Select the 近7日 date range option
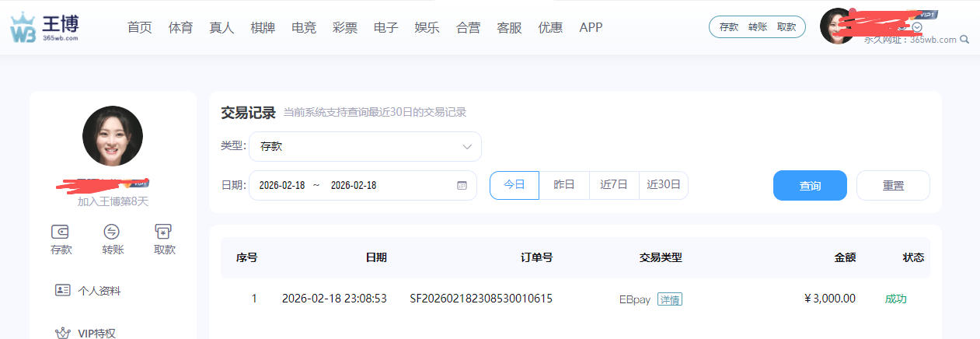Screen dimensions: 980x339 613,185
